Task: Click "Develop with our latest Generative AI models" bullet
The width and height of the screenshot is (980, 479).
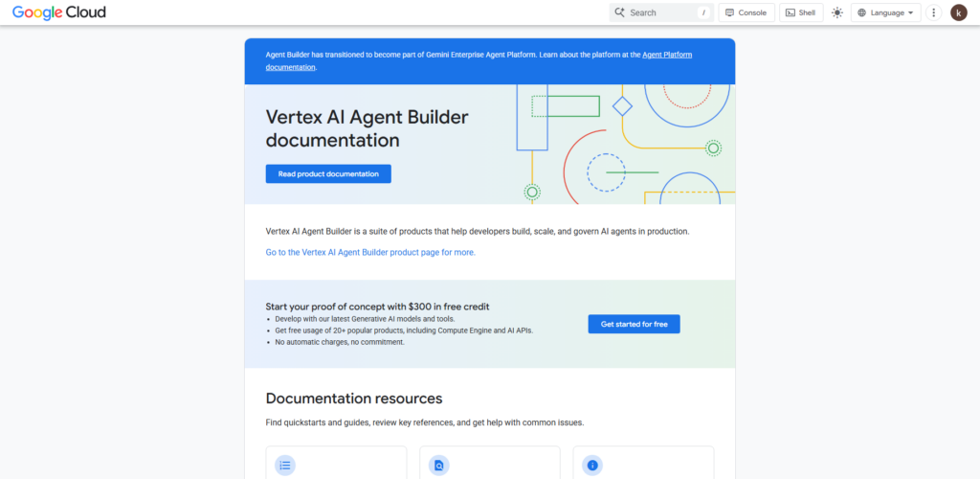Action: point(365,318)
